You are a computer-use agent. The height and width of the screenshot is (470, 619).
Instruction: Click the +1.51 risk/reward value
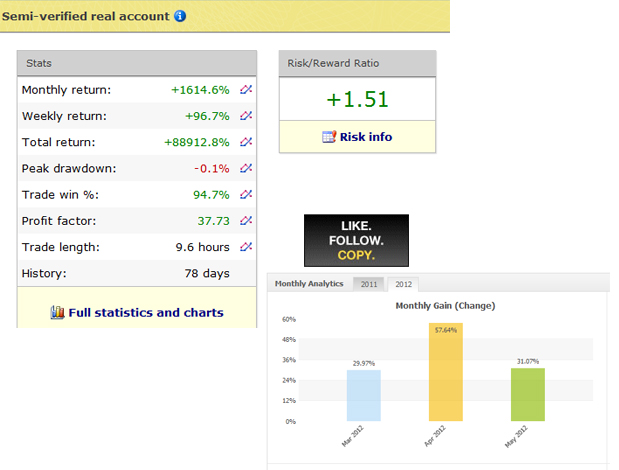tap(358, 99)
